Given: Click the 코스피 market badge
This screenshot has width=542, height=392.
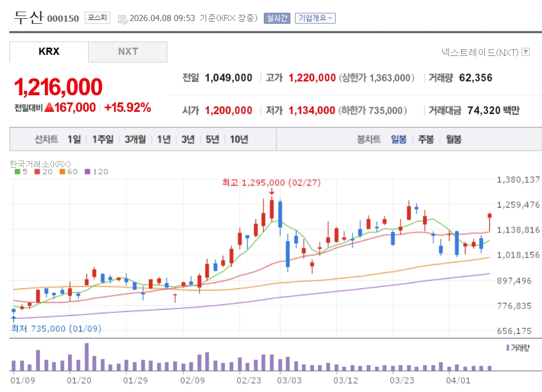Looking at the screenshot, I should 98,18.
